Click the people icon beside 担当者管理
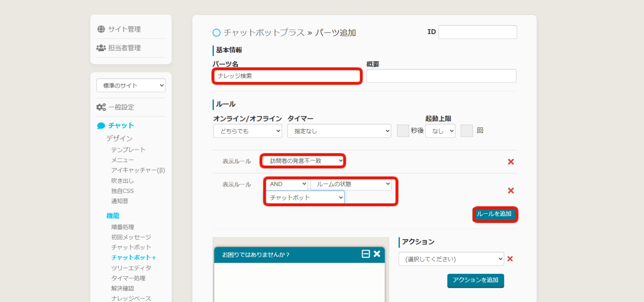Viewport: 644px width, 302px height. (101, 48)
